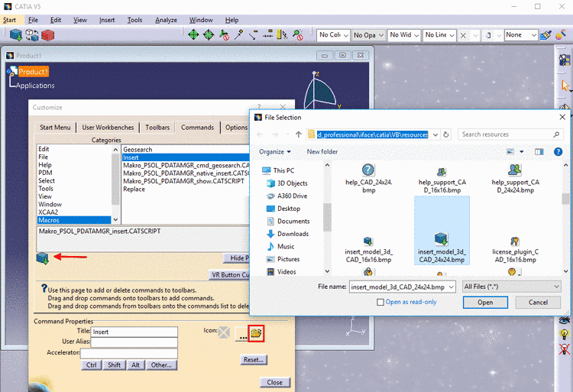Open the Organize dropdown menu

pos(275,152)
